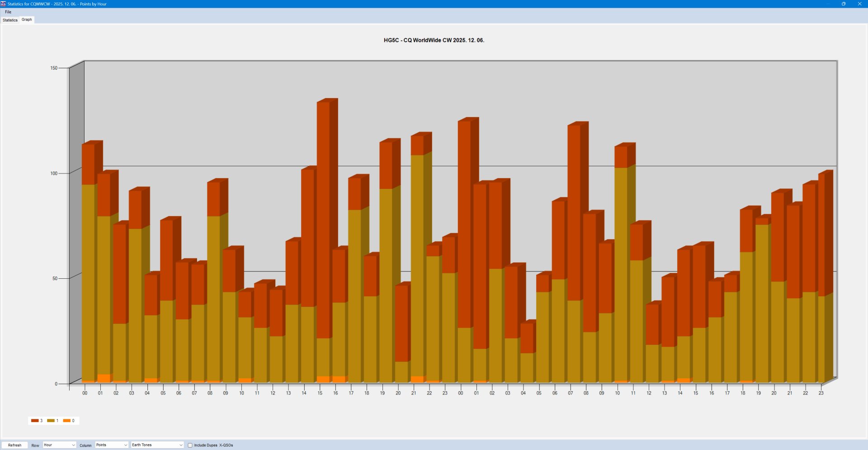Open the Earth Tones color scheme dropdown
Image resolution: width=868 pixels, height=450 pixels.
157,445
